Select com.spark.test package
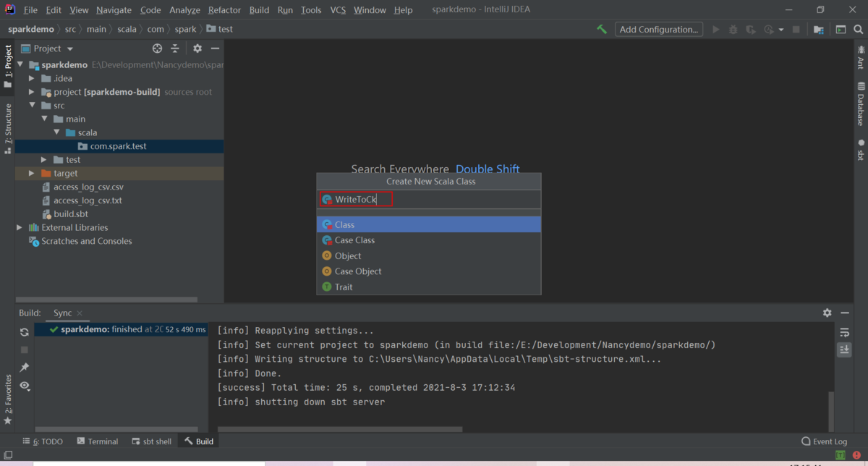The image size is (868, 466). pos(119,146)
